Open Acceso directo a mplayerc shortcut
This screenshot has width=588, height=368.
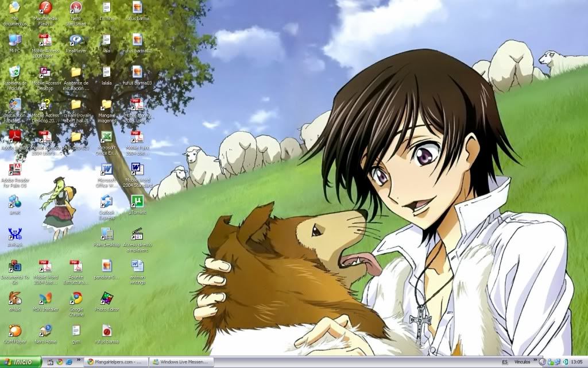pos(137,240)
